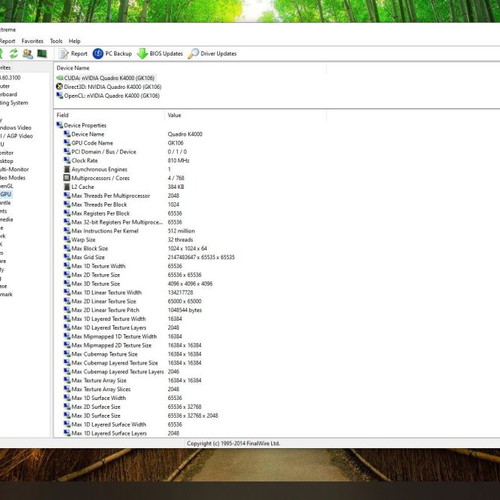
Task: Click the Field column header
Action: point(109,115)
